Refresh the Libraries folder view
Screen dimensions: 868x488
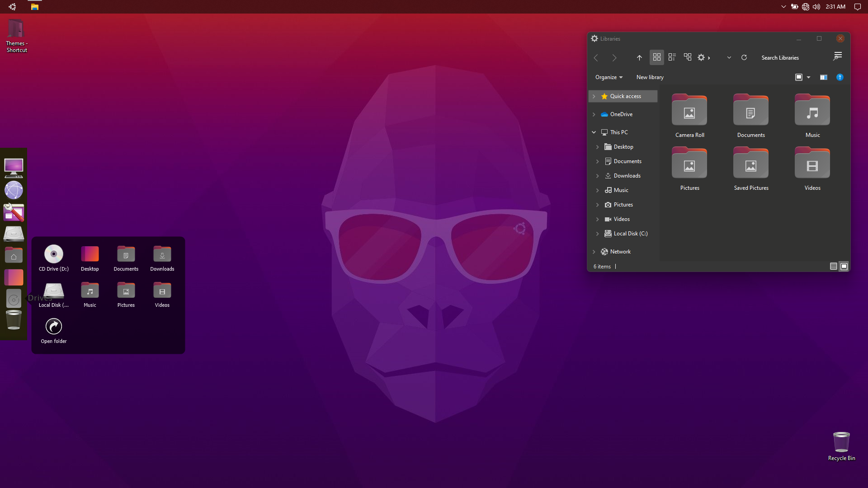744,57
